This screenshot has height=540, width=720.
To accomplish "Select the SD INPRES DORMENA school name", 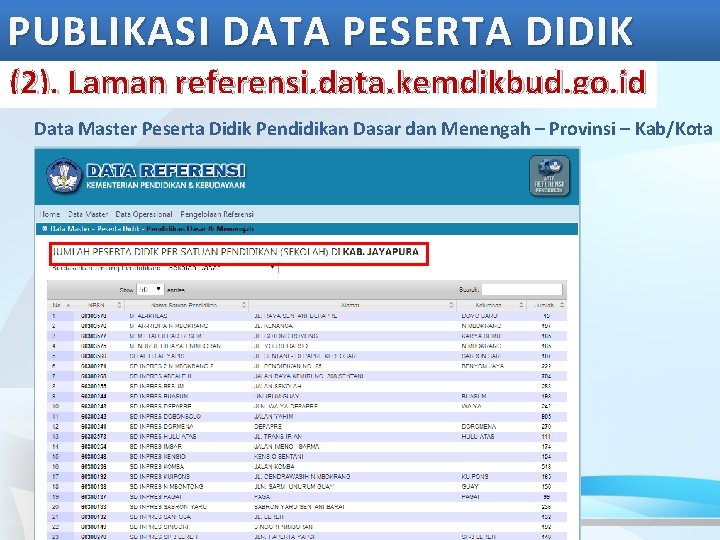I will (x=162, y=427).
